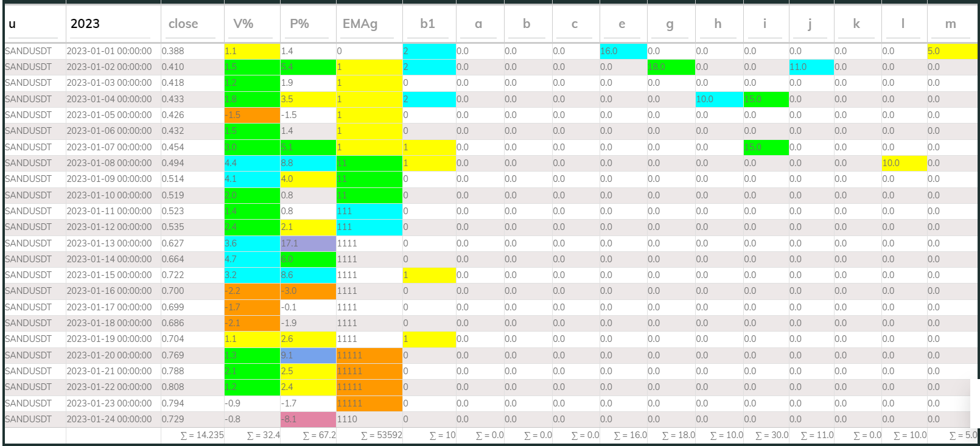The image size is (980, 446).
Task: Sort by the V% column header
Action: pyautogui.click(x=243, y=24)
